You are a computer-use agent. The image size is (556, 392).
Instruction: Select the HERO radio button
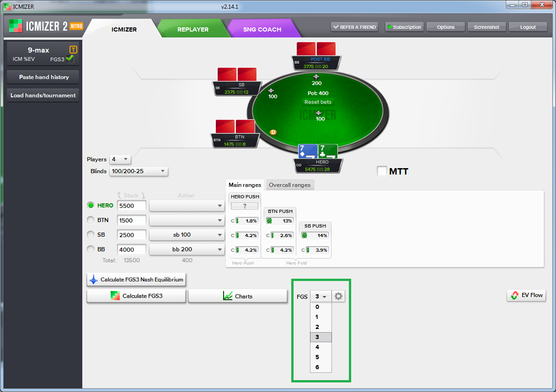tap(91, 206)
